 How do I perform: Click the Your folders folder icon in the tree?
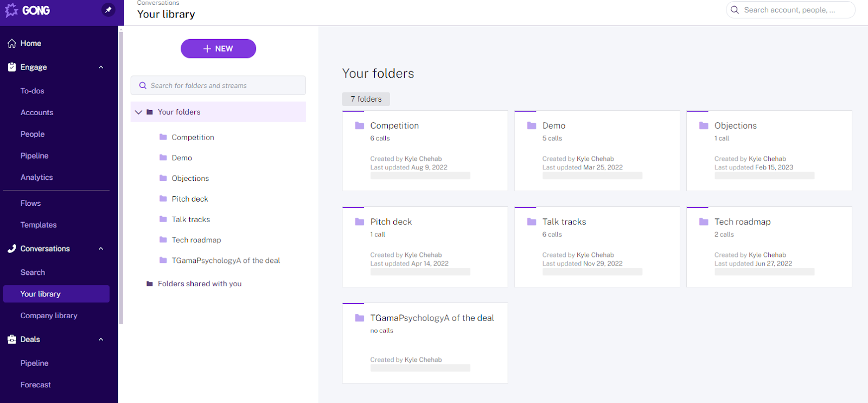point(150,112)
